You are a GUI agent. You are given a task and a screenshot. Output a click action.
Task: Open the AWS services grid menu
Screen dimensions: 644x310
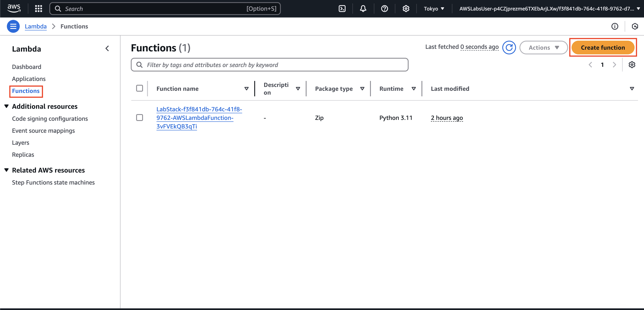coord(39,9)
